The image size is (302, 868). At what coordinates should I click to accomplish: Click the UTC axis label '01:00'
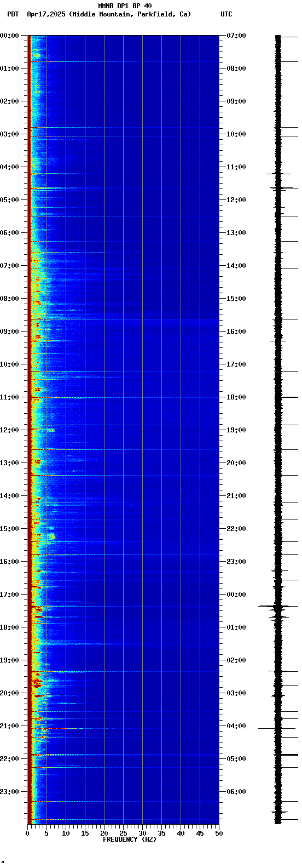point(236,627)
